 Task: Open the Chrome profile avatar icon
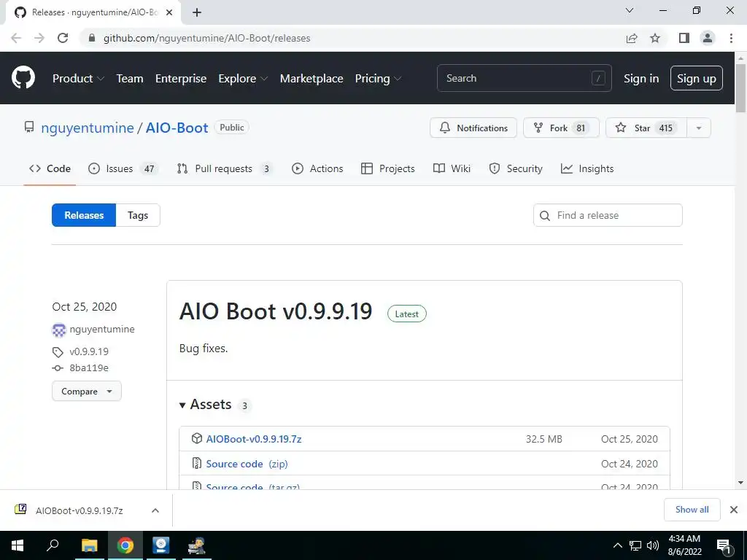point(708,38)
